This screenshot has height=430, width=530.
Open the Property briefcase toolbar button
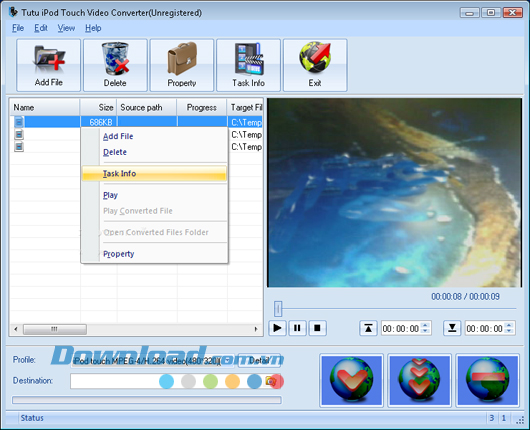click(182, 65)
